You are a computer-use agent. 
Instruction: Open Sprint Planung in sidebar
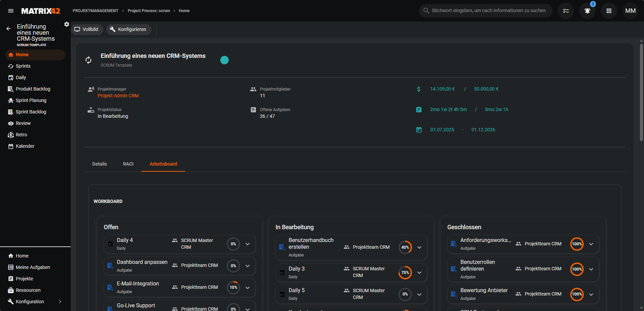point(31,100)
